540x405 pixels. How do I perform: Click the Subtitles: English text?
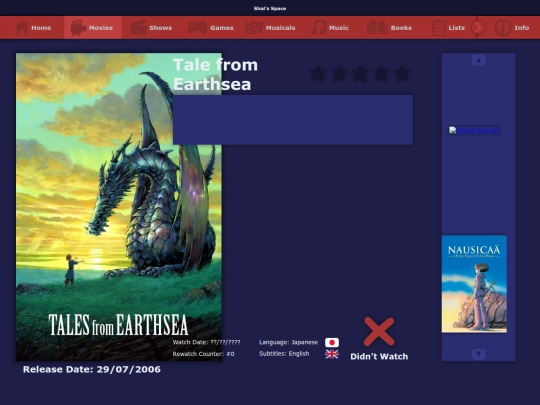click(284, 354)
